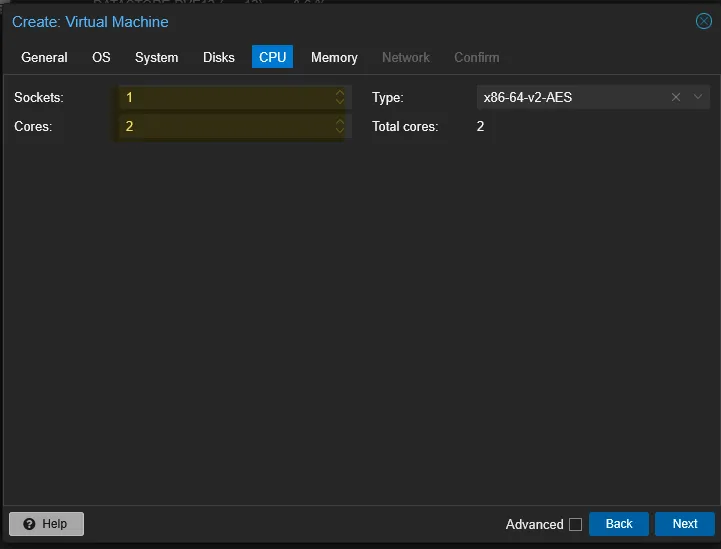Increase Cores with the up spinner arrow
Screen dimensions: 721x549
(340, 122)
